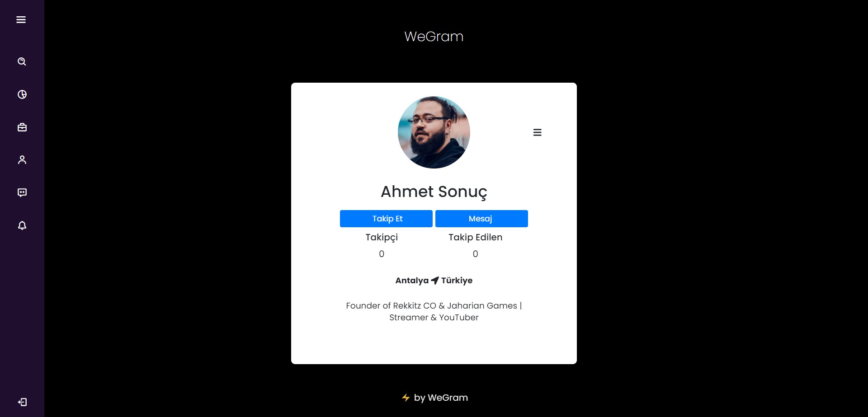
Task: Click the WeGram header title
Action: point(434,36)
